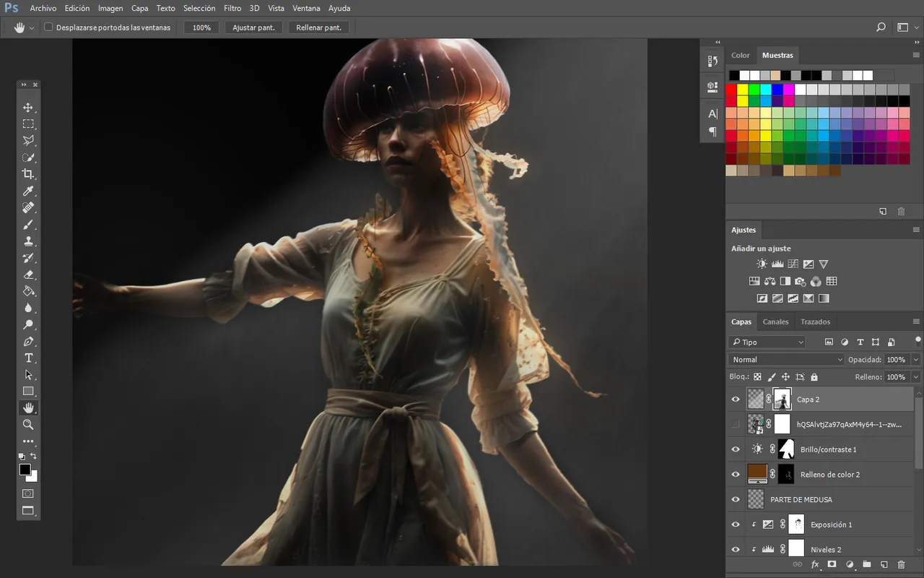
Task: Open the Ajustes panel options menu
Action: point(916,230)
